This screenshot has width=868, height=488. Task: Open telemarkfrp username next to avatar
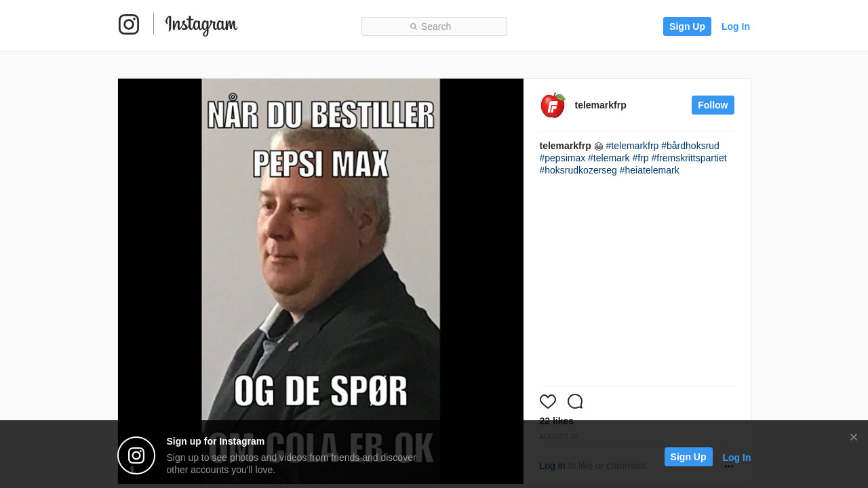(x=601, y=105)
